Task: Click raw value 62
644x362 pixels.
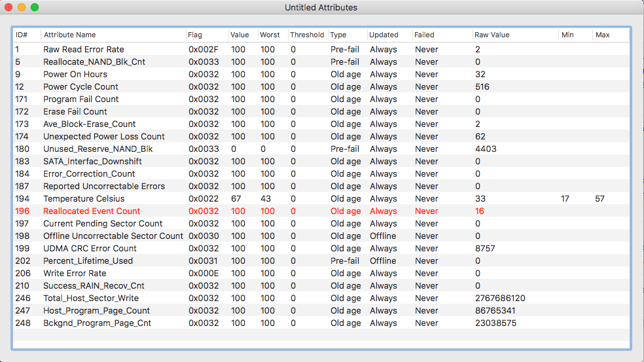Action: 480,136
